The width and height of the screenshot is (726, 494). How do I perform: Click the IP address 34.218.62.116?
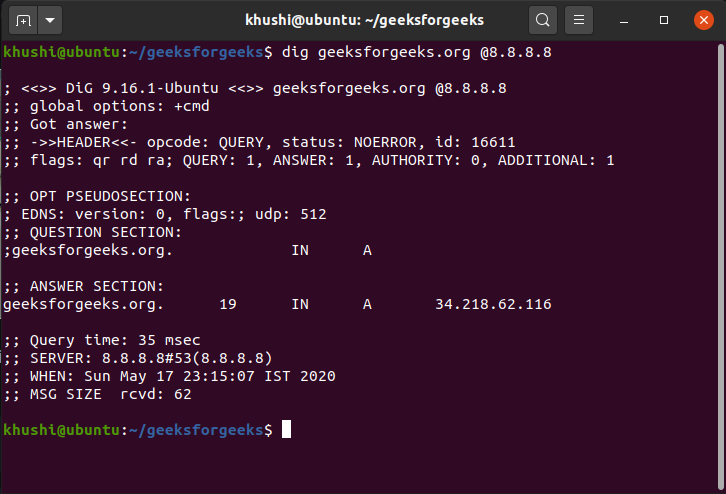[493, 304]
